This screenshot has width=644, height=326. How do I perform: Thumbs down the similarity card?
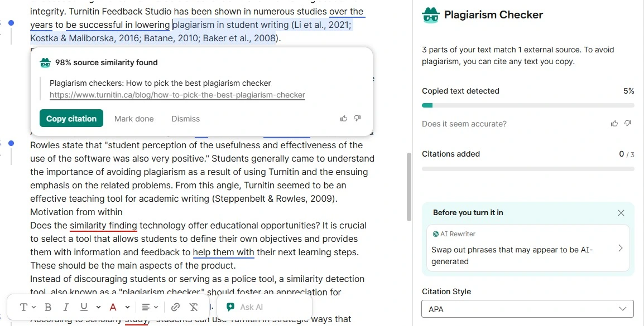pos(357,119)
